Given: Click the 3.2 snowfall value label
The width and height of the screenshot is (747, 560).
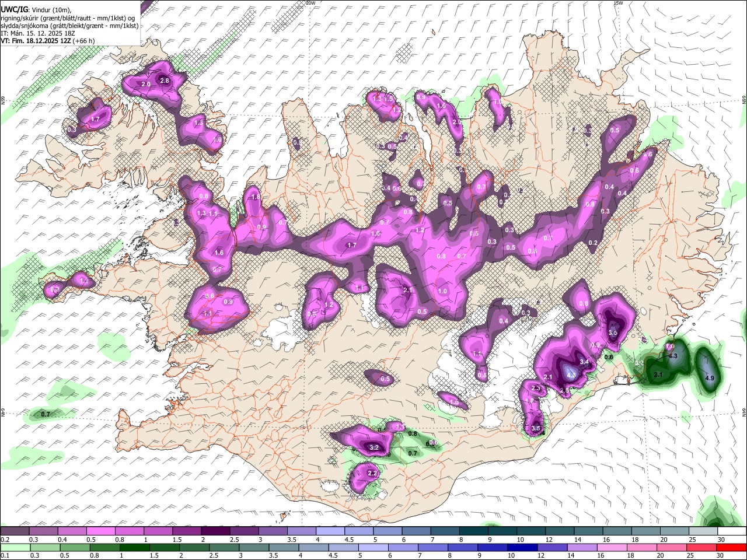Looking at the screenshot, I should tap(374, 448).
